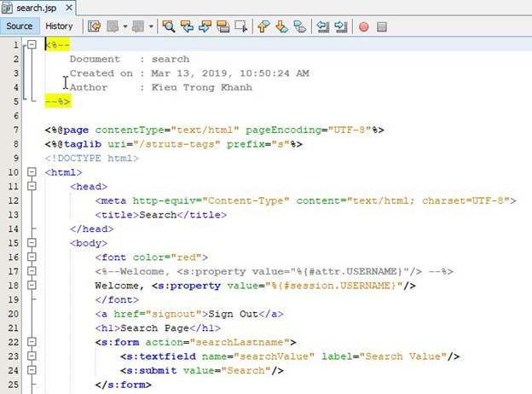The width and height of the screenshot is (532, 394).
Task: Collapse s:form fold at line 22
Action: pyautogui.click(x=32, y=342)
